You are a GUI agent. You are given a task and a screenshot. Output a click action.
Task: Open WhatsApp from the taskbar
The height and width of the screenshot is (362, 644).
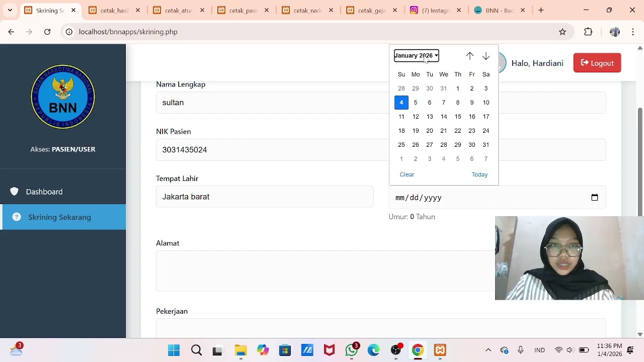point(352,350)
